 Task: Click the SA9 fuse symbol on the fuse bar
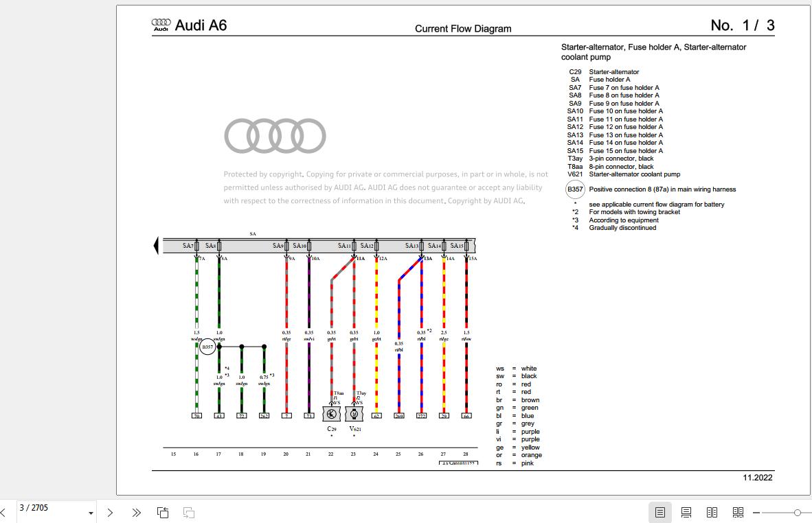click(286, 246)
